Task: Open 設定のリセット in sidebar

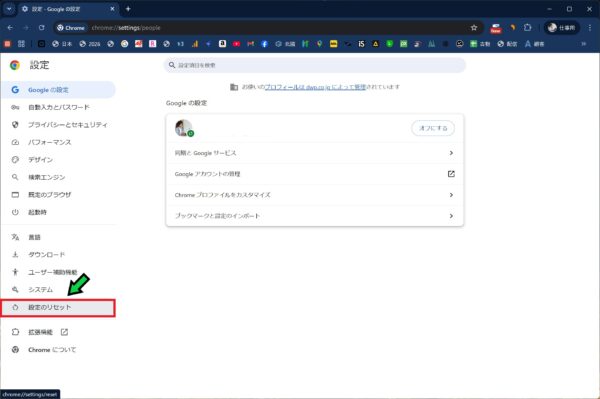Action: pyautogui.click(x=58, y=308)
